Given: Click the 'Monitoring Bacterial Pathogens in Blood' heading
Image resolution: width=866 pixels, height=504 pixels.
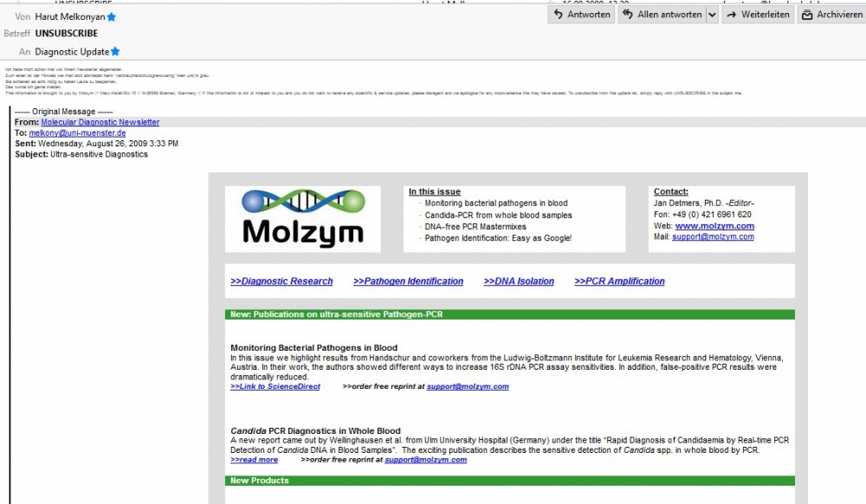Looking at the screenshot, I should [x=313, y=348].
